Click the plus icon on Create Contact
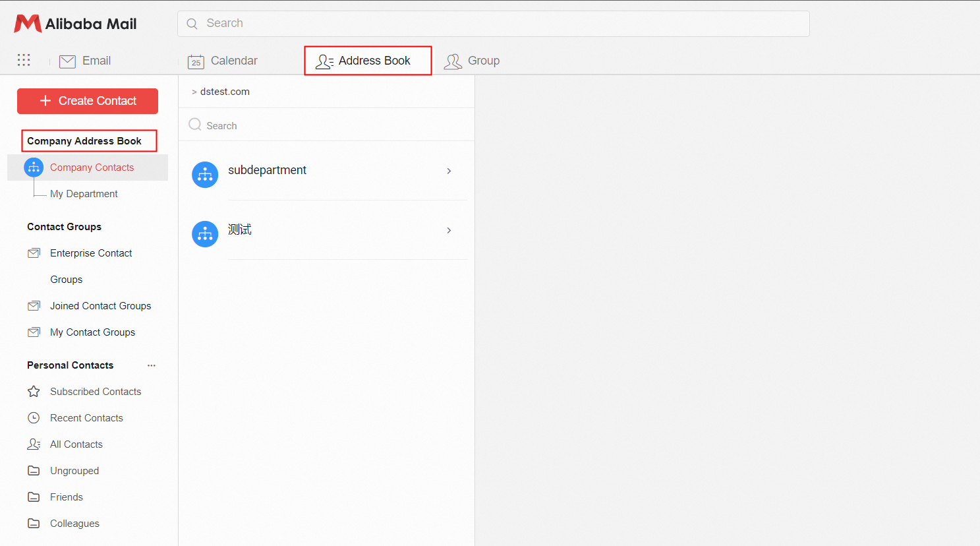Image resolution: width=980 pixels, height=546 pixels. 45,101
